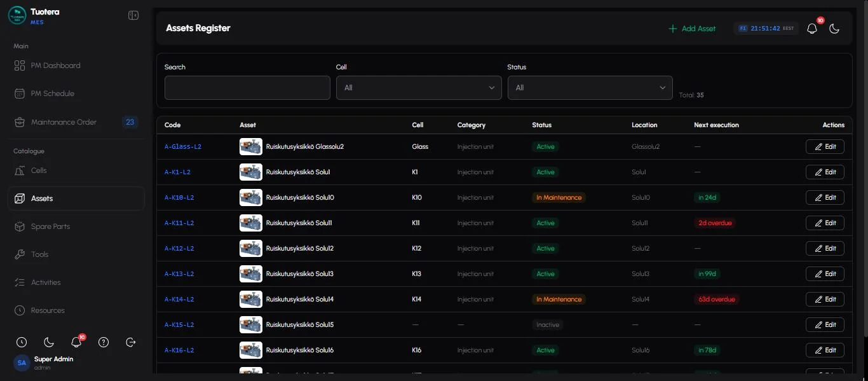Click the Inactive status badge

click(x=547, y=325)
